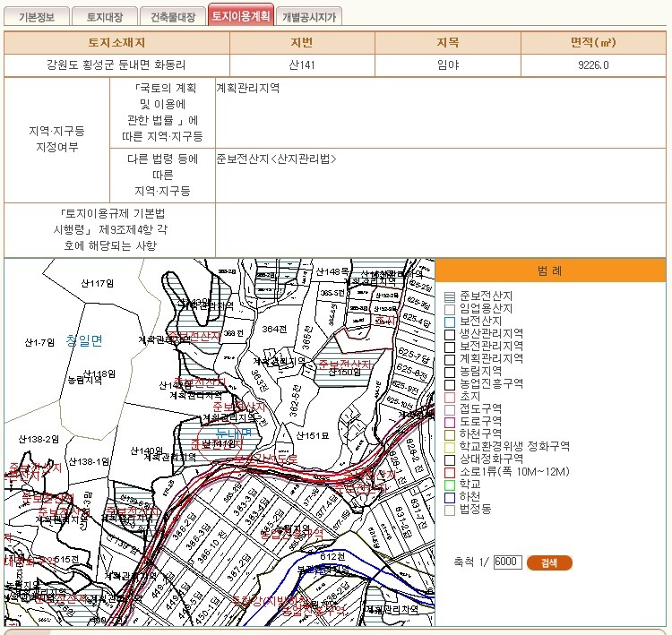Click the 소로1류 legend swatch

450,473
